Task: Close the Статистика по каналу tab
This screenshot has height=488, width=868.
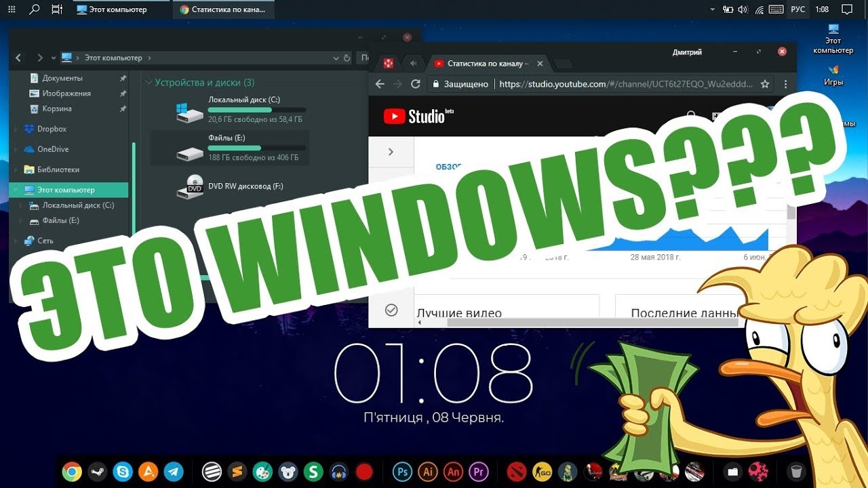Action: (x=540, y=64)
